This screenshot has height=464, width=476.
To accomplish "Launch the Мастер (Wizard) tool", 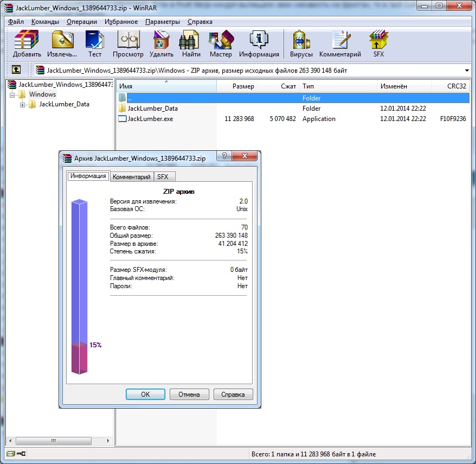I will [221, 44].
